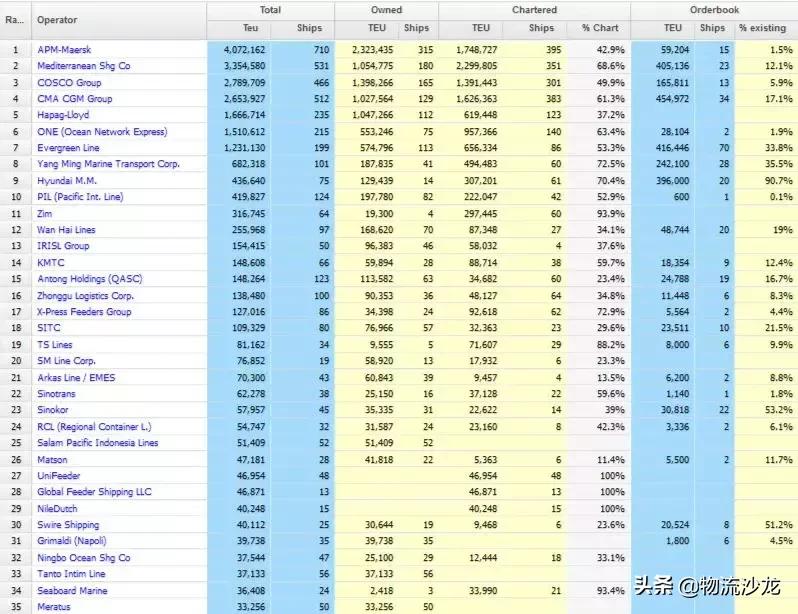Open the Hapag-Lloyd operator link
Viewport: 798px width, 614px height.
coord(63,115)
